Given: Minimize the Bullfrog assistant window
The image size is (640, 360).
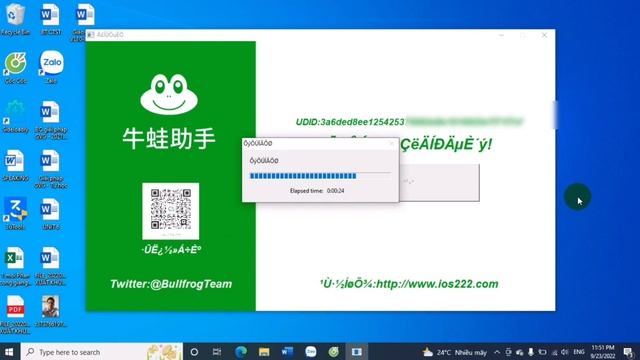Looking at the screenshot, I should coord(501,35).
